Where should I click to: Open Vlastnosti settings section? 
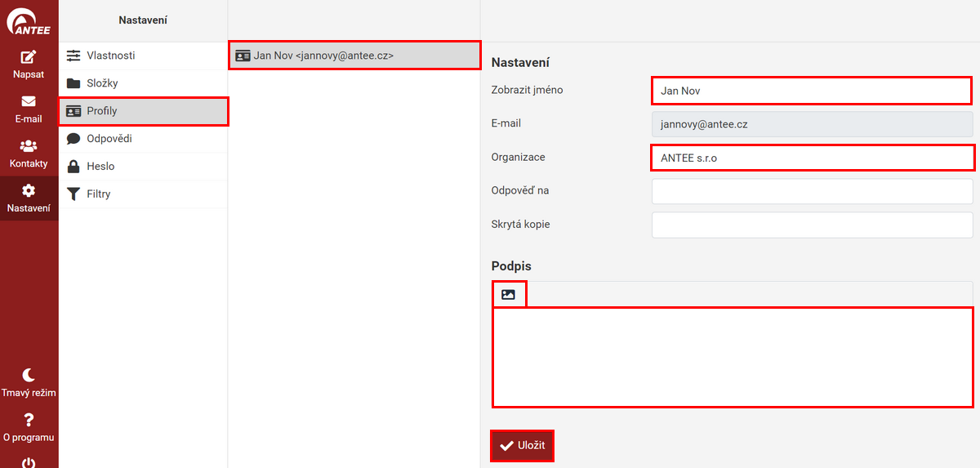tap(110, 56)
